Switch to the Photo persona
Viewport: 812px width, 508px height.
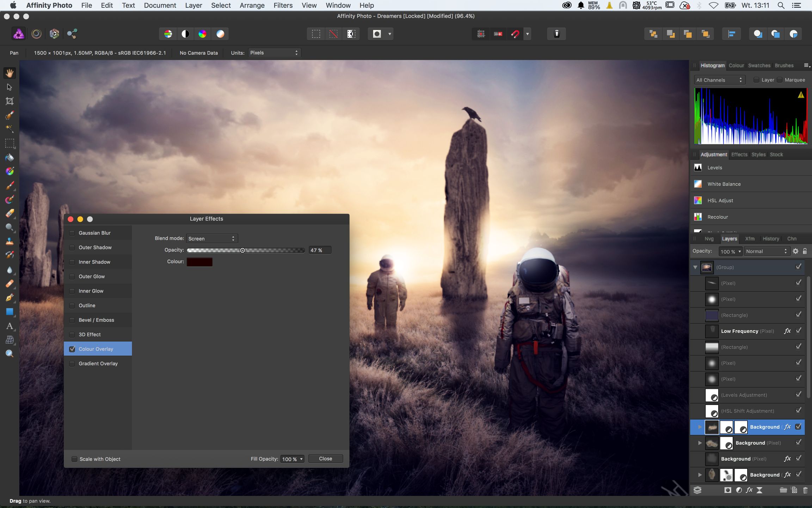pyautogui.click(x=19, y=34)
